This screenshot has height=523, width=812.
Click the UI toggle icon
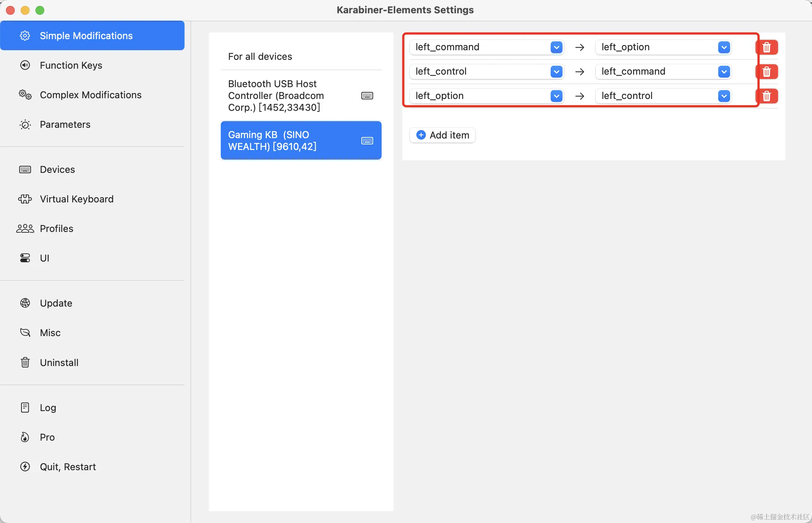tap(25, 258)
